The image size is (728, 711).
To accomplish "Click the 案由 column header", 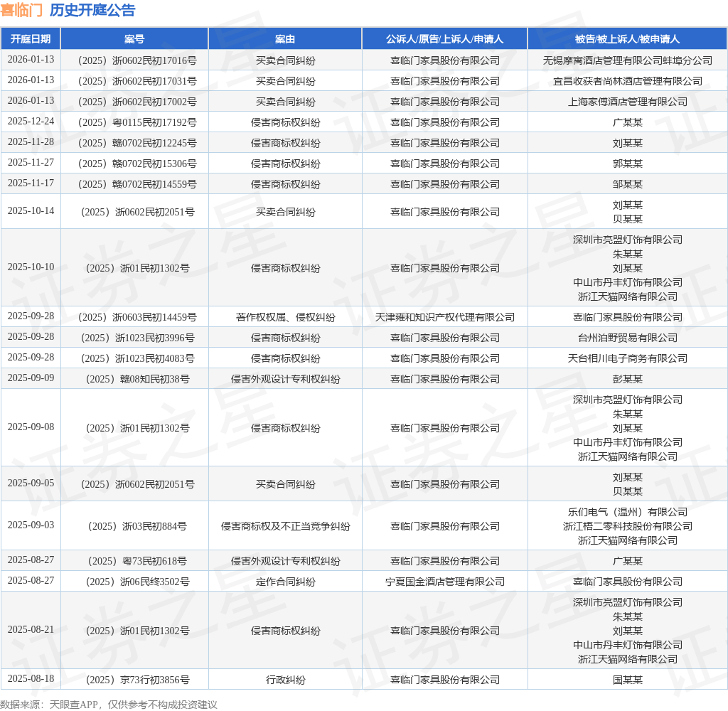I will tap(285, 39).
